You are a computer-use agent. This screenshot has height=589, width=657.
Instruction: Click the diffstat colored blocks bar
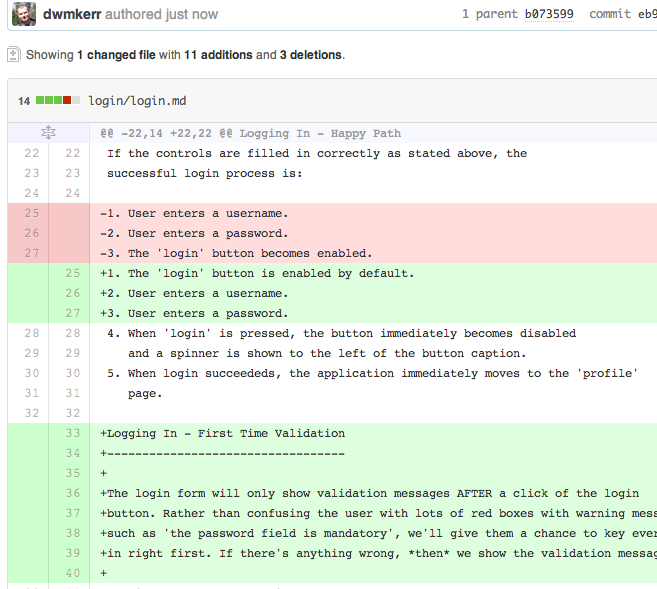click(x=58, y=100)
